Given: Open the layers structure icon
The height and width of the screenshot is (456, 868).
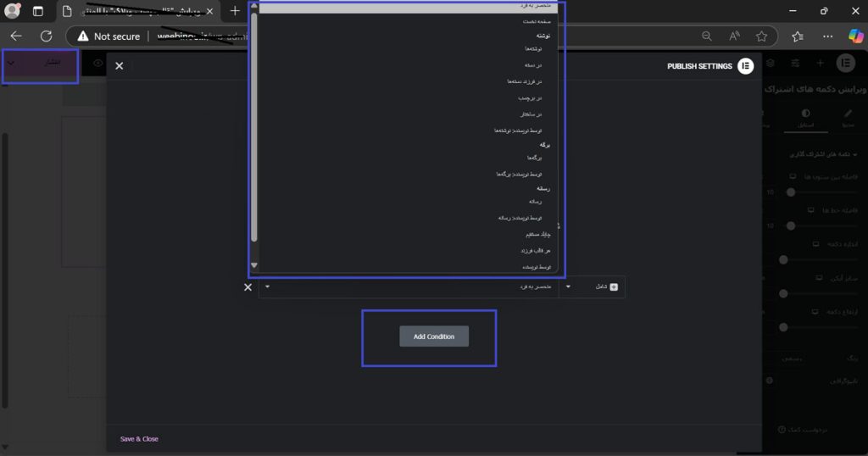Looking at the screenshot, I should point(770,64).
